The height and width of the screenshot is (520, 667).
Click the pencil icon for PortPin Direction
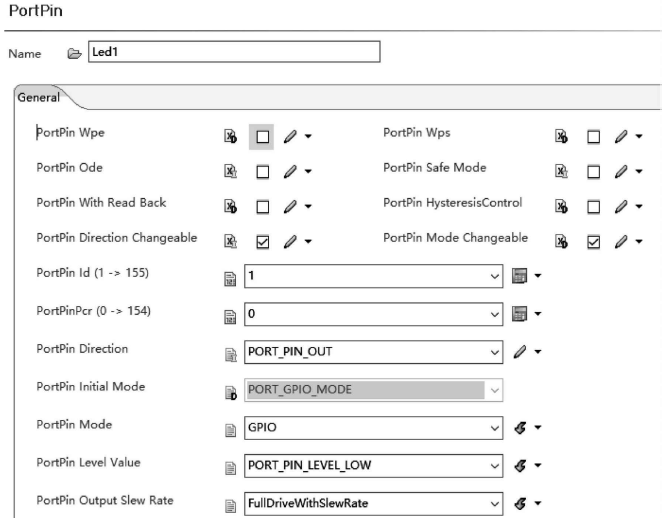coord(519,351)
